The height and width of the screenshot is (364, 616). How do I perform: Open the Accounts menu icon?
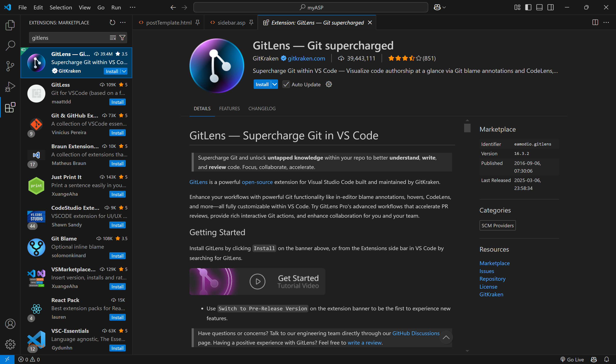(x=10, y=324)
